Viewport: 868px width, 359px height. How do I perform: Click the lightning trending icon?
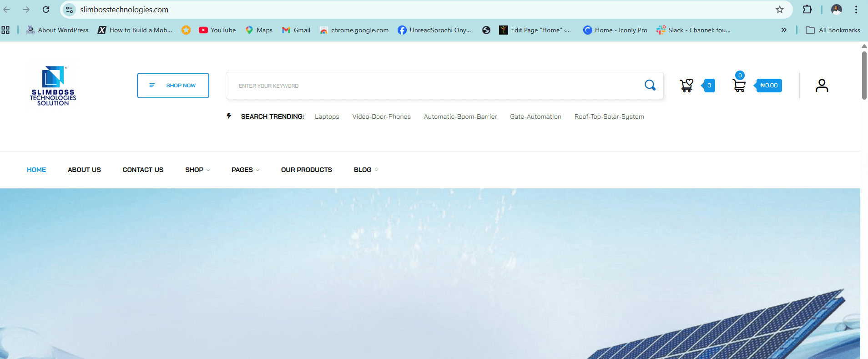click(229, 116)
